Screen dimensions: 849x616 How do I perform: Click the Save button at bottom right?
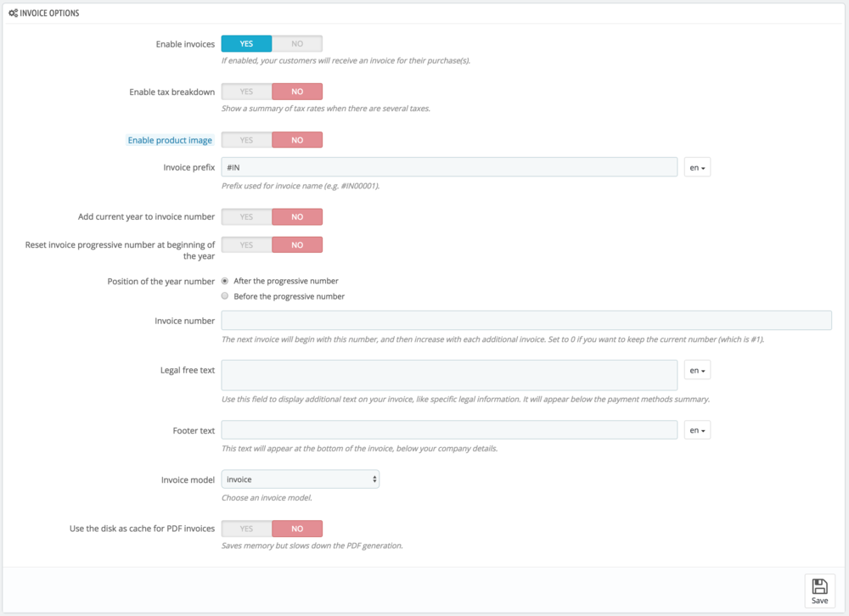click(818, 590)
